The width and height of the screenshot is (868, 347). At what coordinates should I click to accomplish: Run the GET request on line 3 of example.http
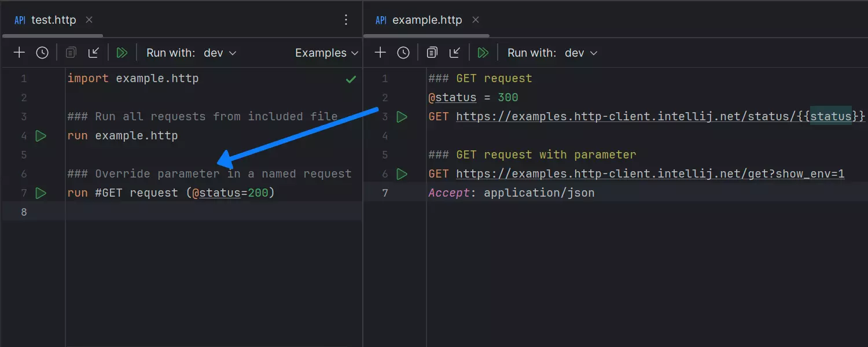coord(402,116)
